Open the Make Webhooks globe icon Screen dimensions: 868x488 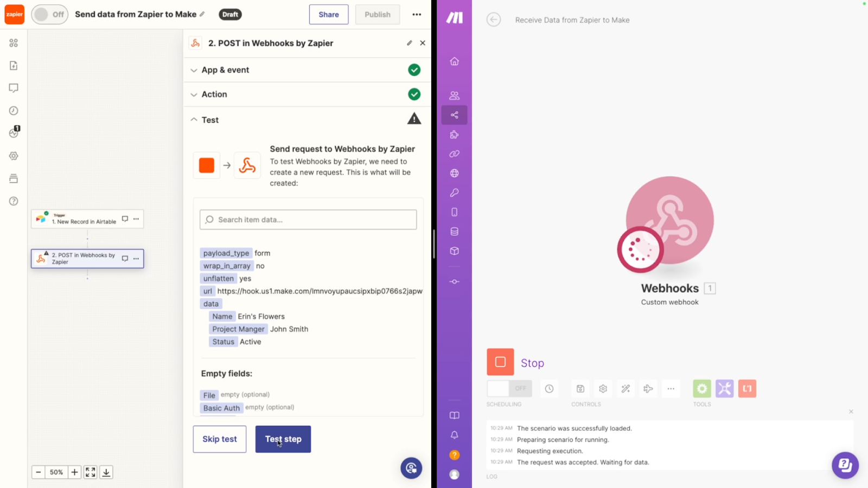[455, 174]
